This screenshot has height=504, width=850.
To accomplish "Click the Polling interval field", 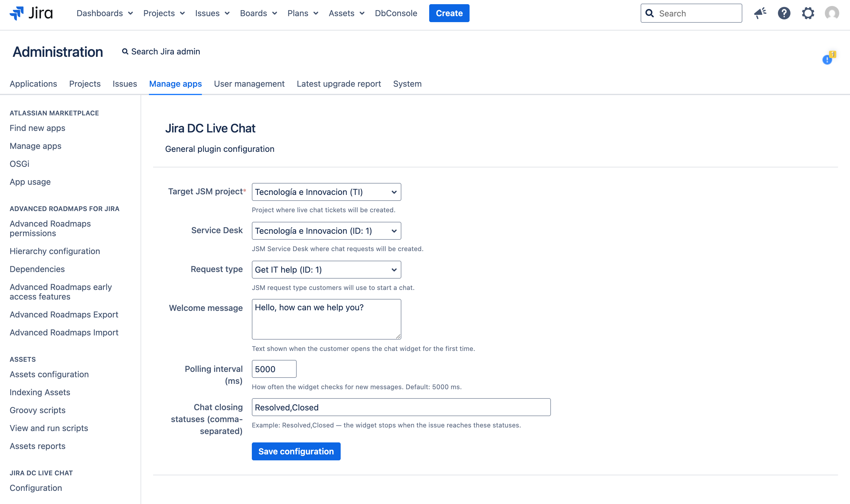I will (274, 369).
